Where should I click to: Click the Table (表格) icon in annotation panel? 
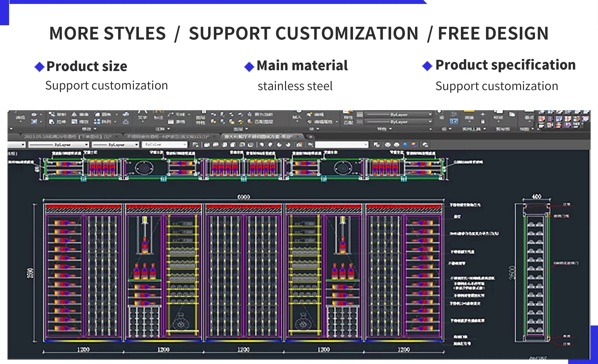[171, 122]
